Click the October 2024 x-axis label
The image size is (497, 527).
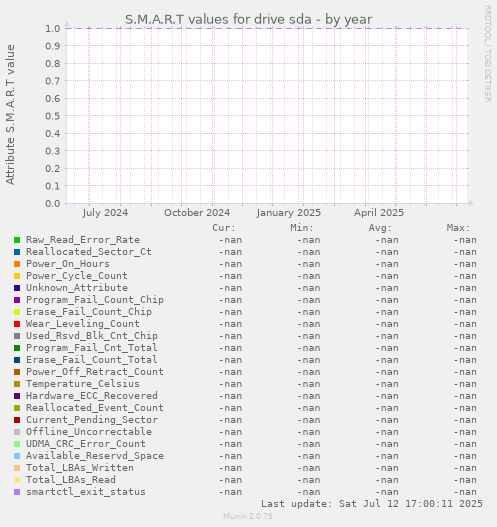click(197, 213)
